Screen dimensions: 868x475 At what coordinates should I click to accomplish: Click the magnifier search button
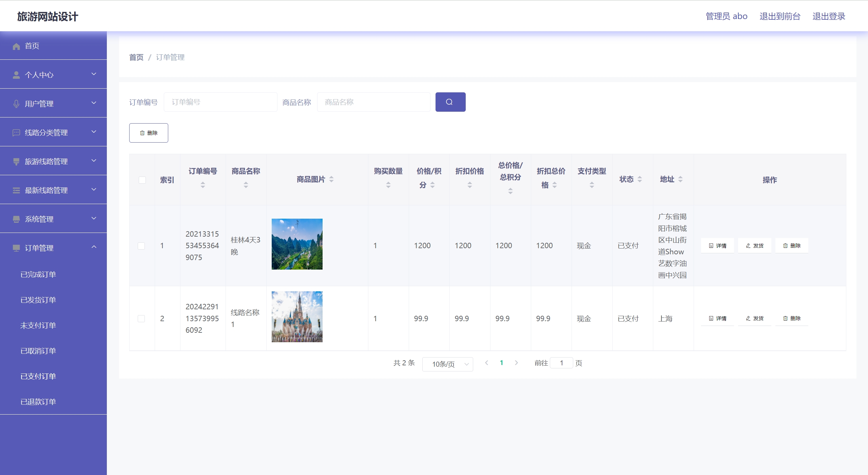click(x=450, y=102)
